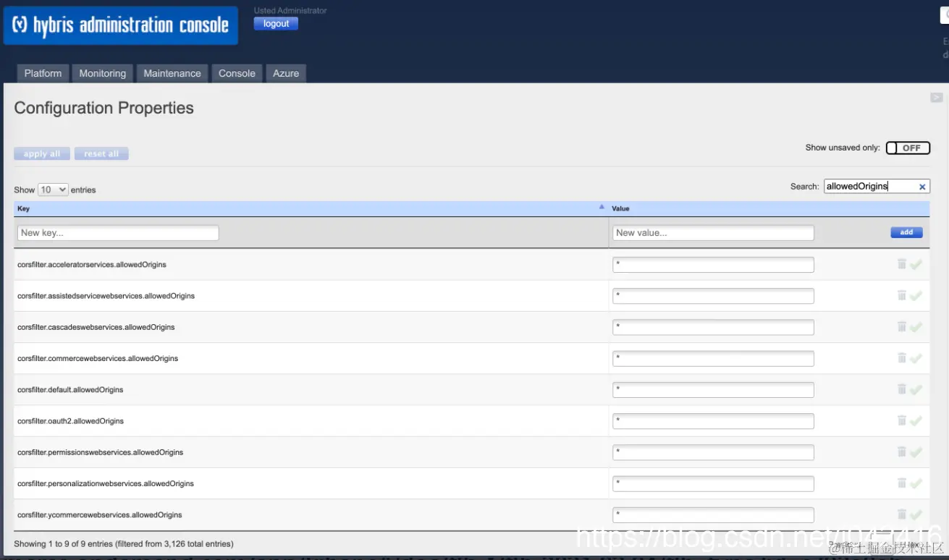Screen dimensions: 949x560
Task: Delete the corsfilter.default.allowedOrigins property
Action: pos(902,389)
